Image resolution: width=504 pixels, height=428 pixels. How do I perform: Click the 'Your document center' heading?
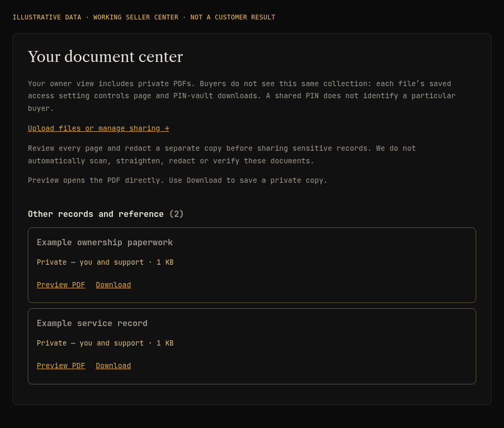point(106,57)
